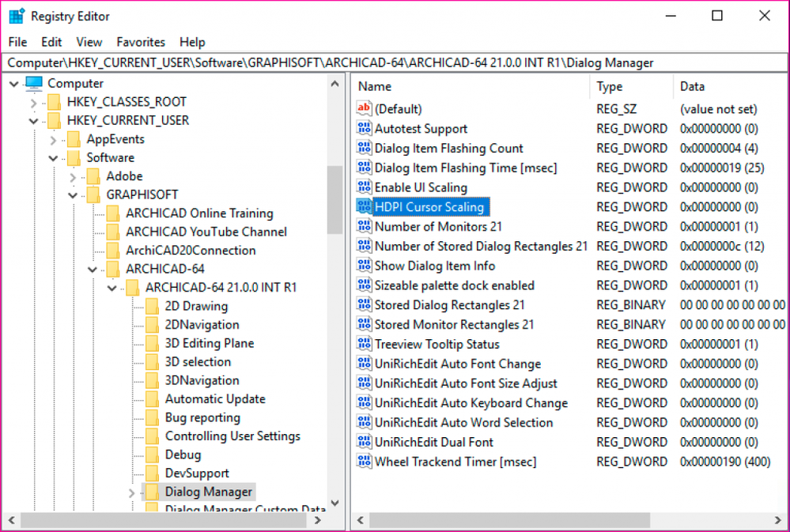The height and width of the screenshot is (532, 790).
Task: Click the Treeview Tooltip Status value icon
Action: (364, 344)
